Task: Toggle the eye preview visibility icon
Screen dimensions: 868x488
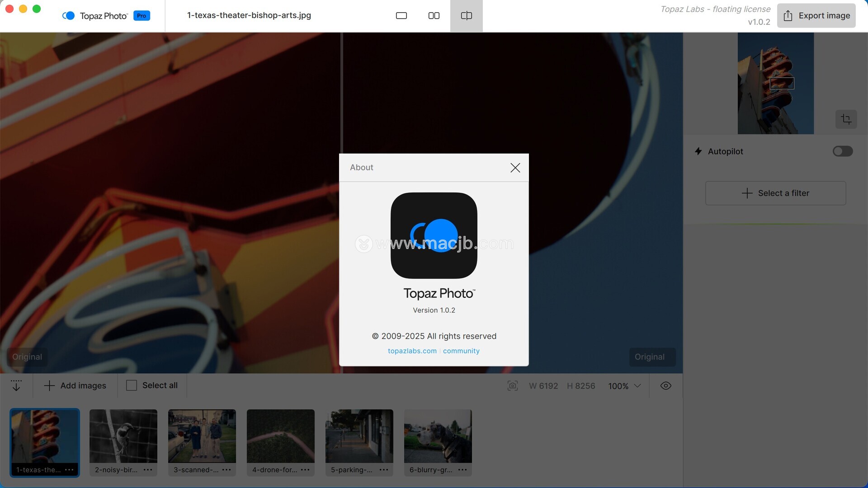Action: click(665, 386)
